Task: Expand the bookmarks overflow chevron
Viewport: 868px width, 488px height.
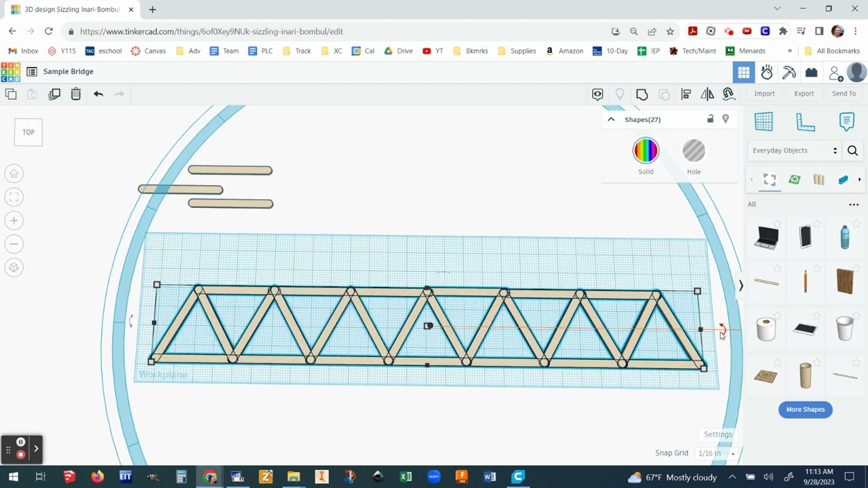Action: 789,51
